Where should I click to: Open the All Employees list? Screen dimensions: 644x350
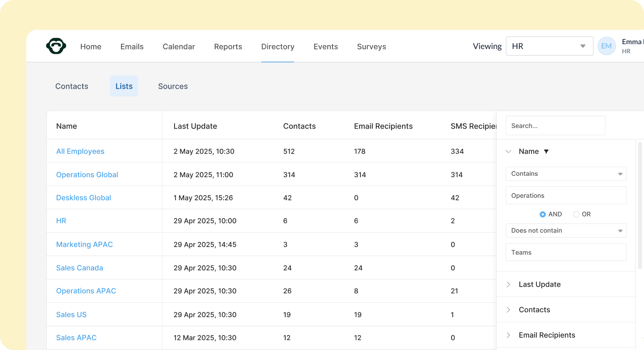coord(80,151)
